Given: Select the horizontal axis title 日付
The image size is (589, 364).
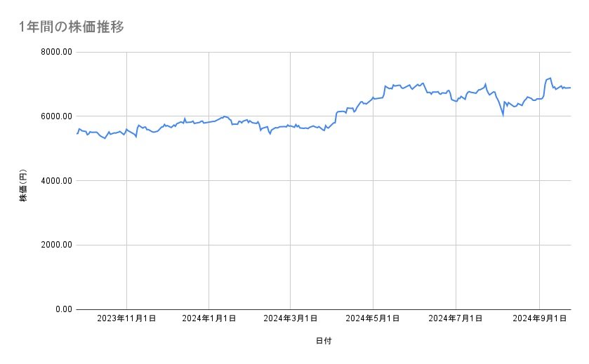Looking at the screenshot, I should [324, 341].
